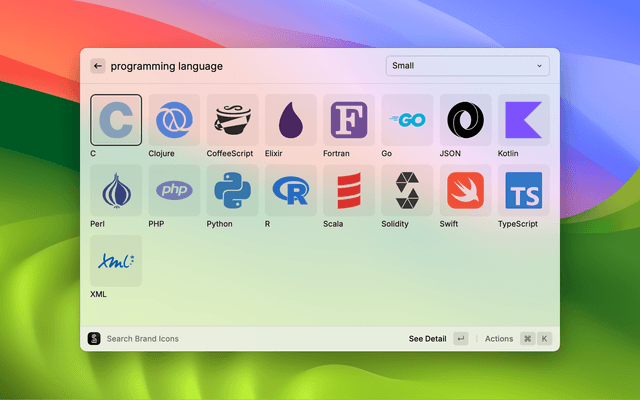The image size is (640, 400).
Task: Select the C language icon
Action: (x=116, y=120)
